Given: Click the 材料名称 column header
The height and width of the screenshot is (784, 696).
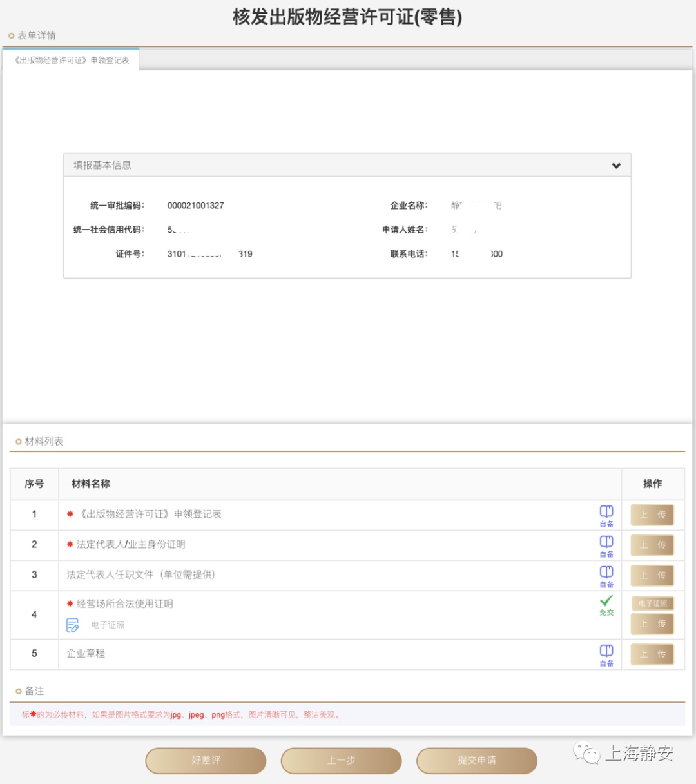Looking at the screenshot, I should (x=91, y=484).
